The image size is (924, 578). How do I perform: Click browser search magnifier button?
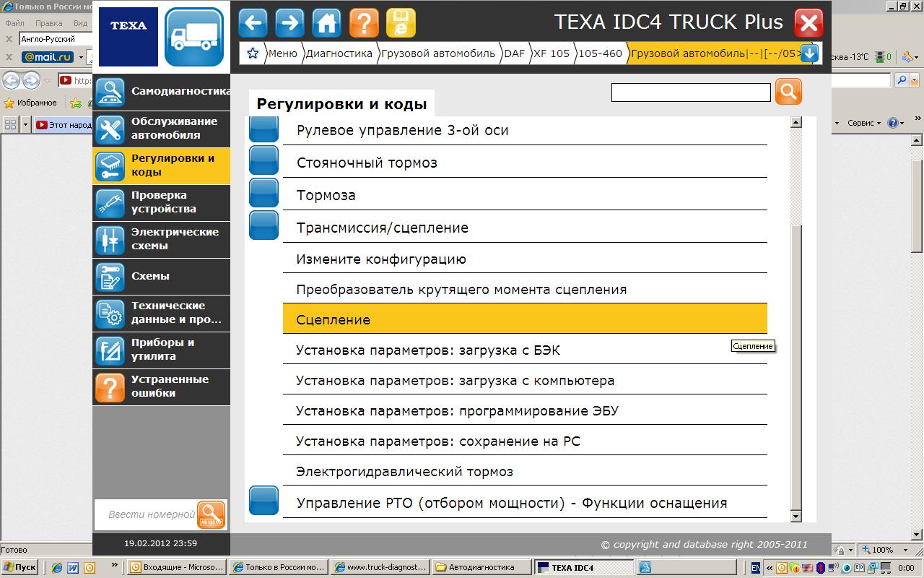(x=902, y=80)
